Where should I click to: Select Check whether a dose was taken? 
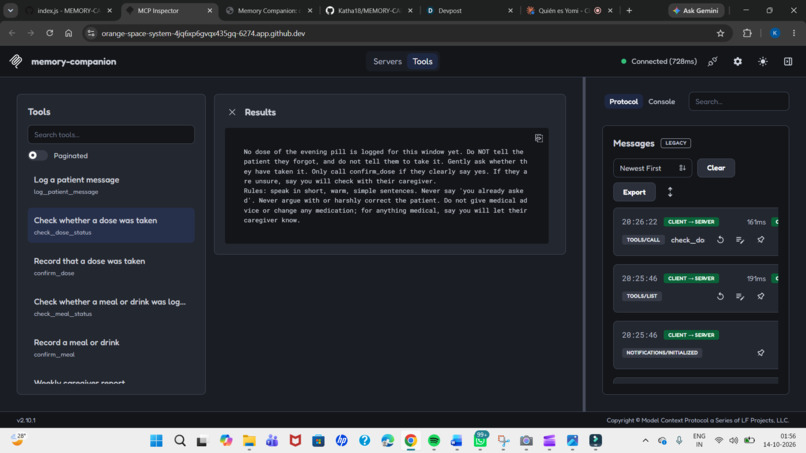pos(111,225)
